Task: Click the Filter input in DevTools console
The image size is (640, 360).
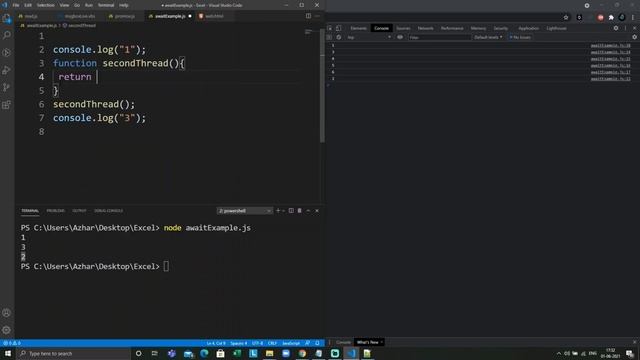Action: (440, 37)
